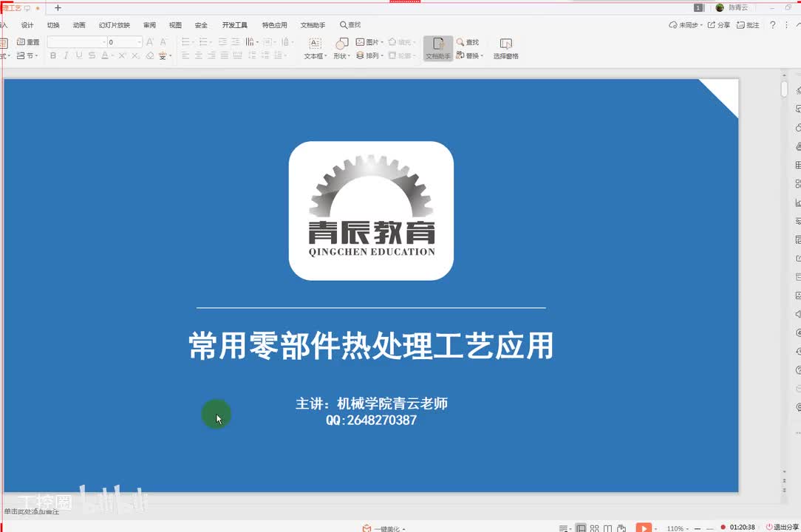This screenshot has width=801, height=532.
Task: Open the 选择窗格 selection pane
Action: coord(505,49)
